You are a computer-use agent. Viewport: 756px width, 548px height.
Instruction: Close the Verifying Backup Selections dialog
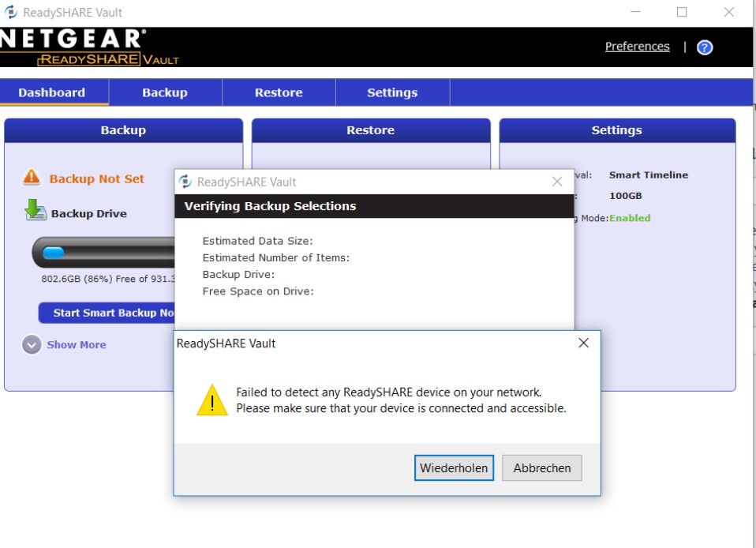557,182
